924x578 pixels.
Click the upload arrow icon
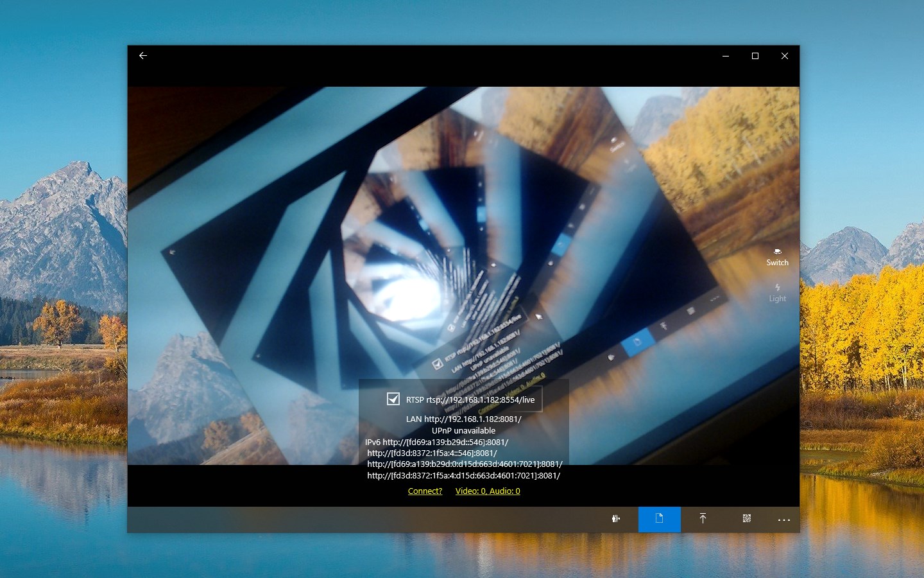click(703, 520)
